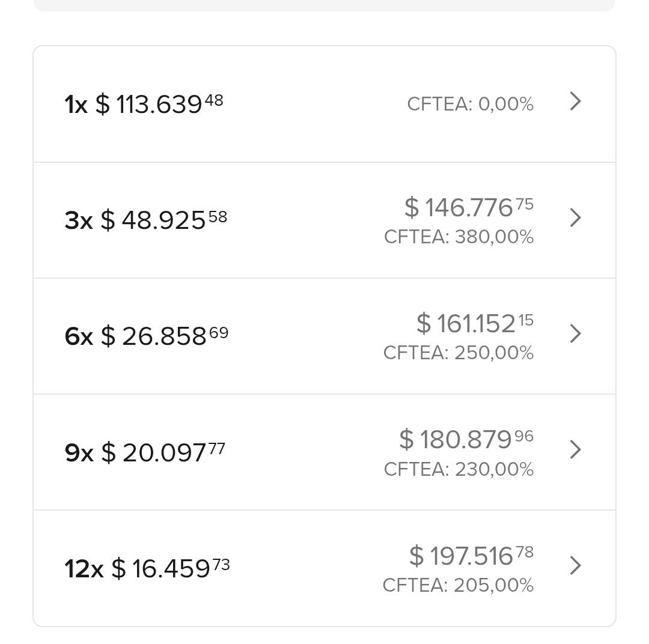Click the CFTEA: 230,00% label

click(459, 469)
